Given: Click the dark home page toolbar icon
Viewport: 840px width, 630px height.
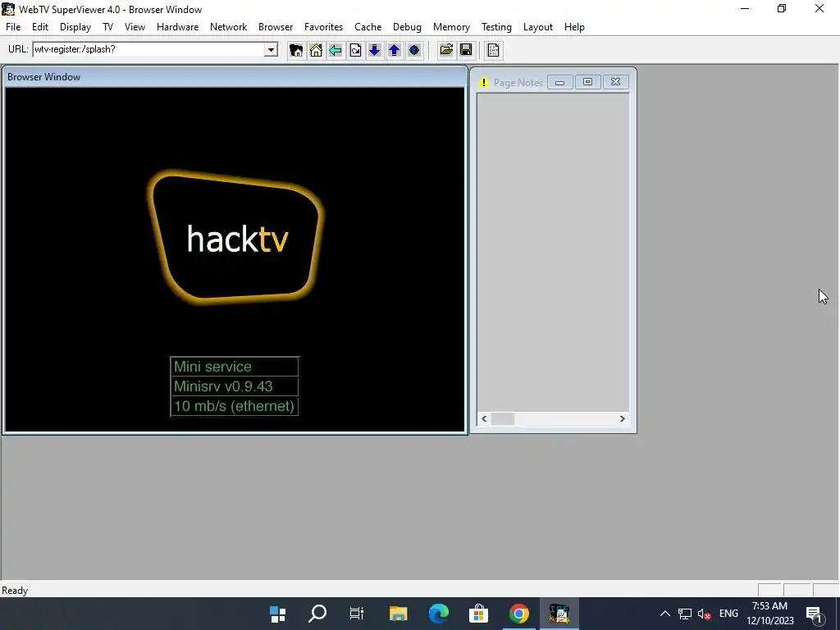Looking at the screenshot, I should 295,50.
